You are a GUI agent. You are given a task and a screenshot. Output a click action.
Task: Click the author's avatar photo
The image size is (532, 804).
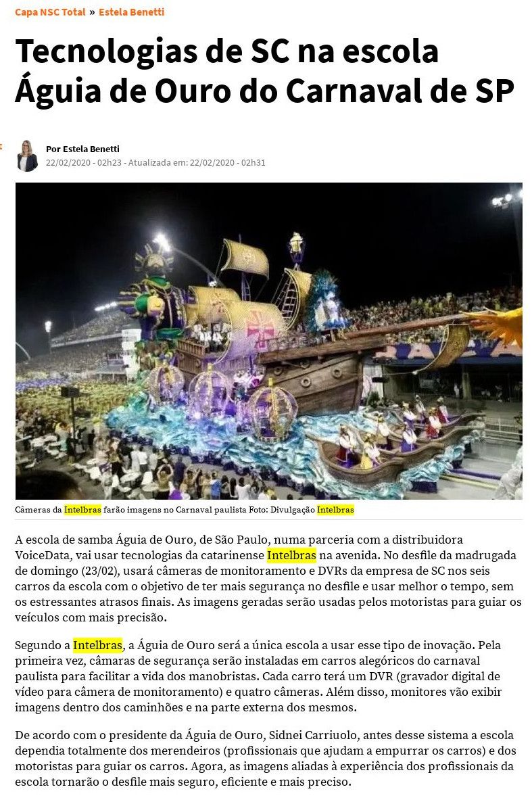(26, 156)
